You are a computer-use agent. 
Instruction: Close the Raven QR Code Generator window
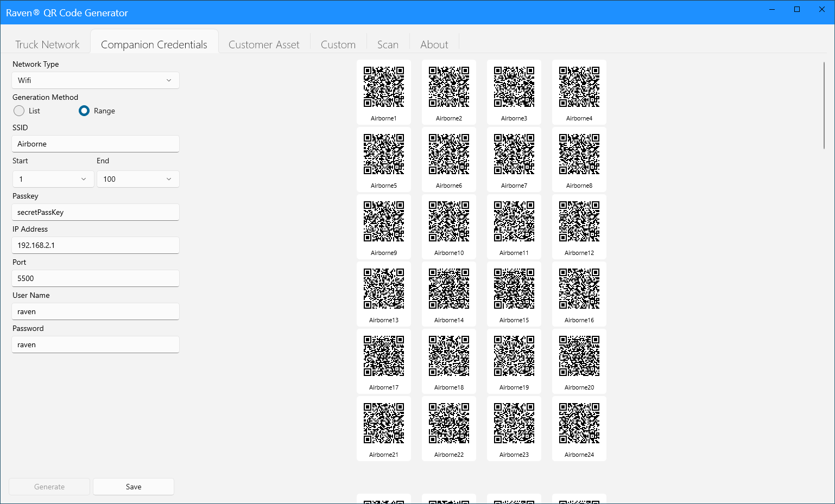(x=822, y=9)
